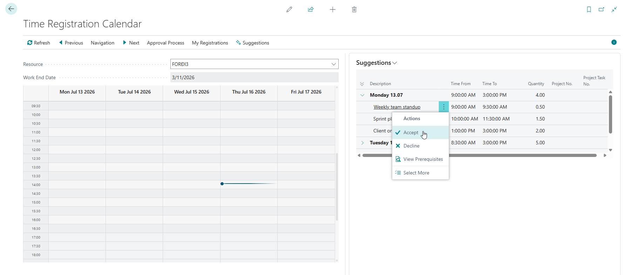Open page in new window
This screenshot has height=275, width=644.
[x=602, y=9]
